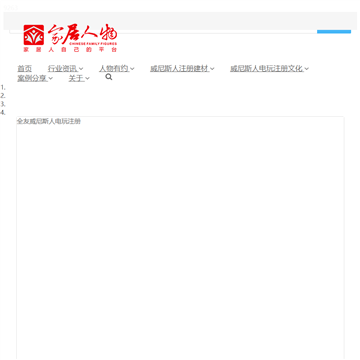Image resolution: width=360 pixels, height=360 pixels.
Task: Click the red 家居人物 site logo
Action: [x=70, y=38]
